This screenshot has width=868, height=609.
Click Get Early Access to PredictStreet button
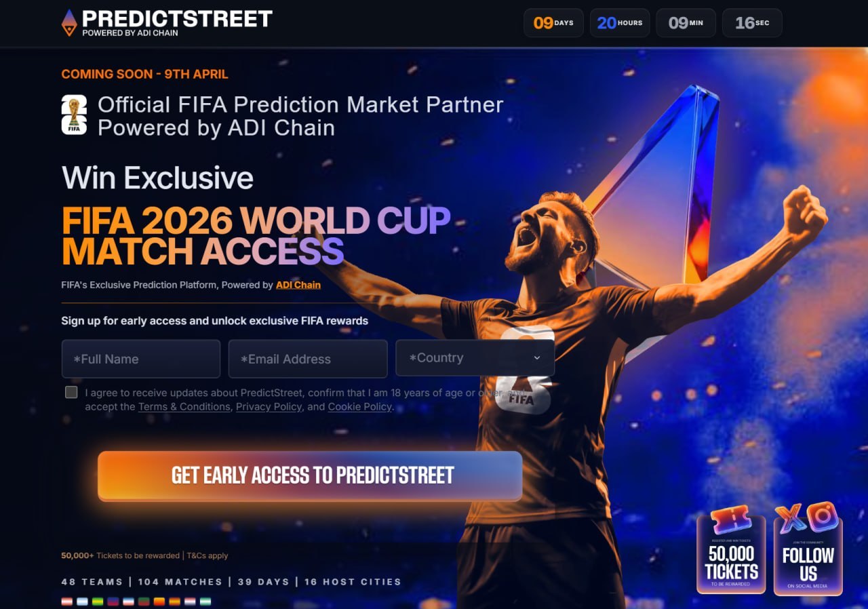click(x=310, y=475)
